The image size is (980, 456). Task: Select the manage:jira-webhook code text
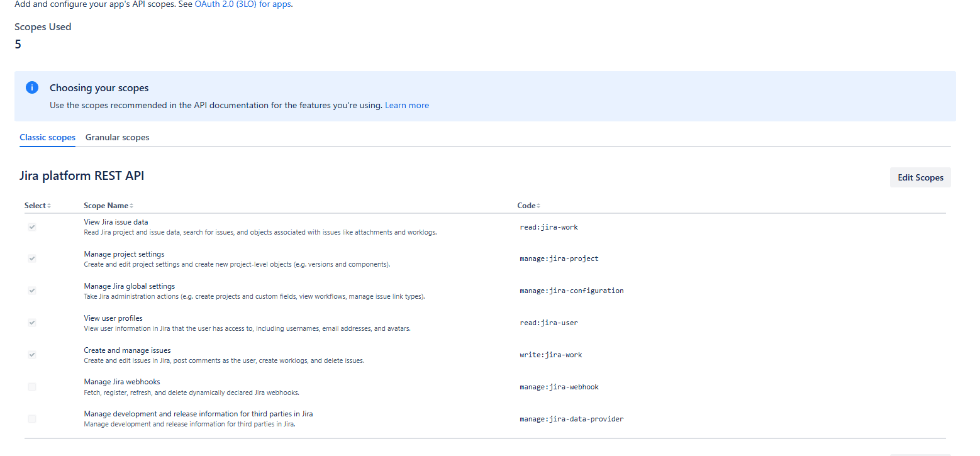click(559, 386)
